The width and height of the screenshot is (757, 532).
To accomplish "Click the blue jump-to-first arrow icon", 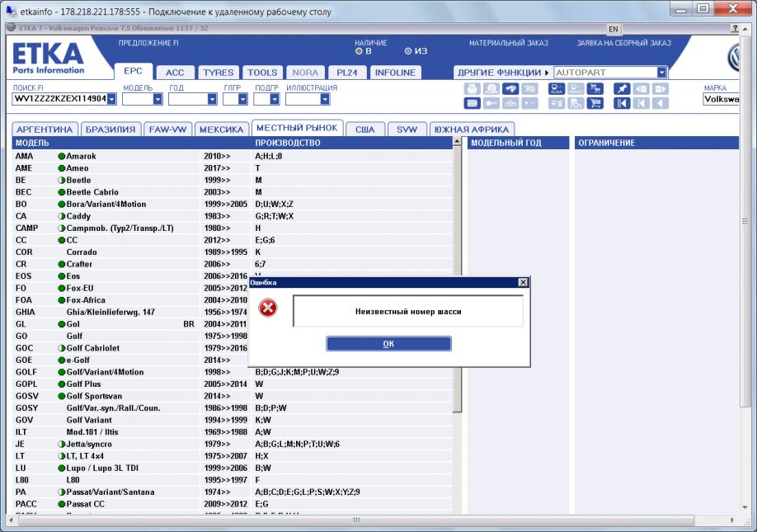I will [x=622, y=103].
